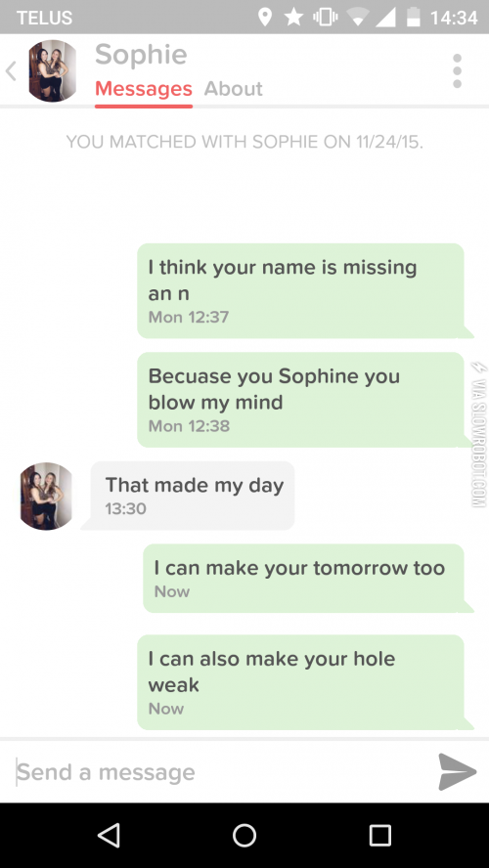Screen dimensions: 489x868
Task: Open Sophie's header profile picture
Action: (x=53, y=70)
